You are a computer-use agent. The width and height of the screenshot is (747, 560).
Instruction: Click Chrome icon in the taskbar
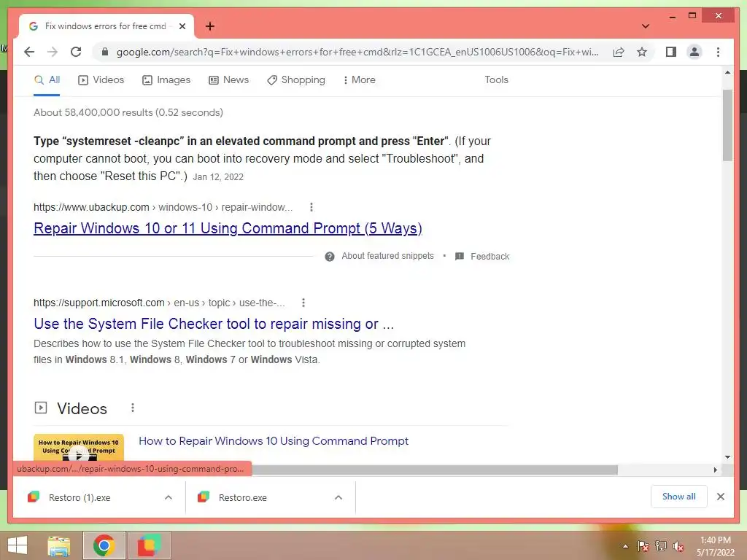(x=104, y=545)
